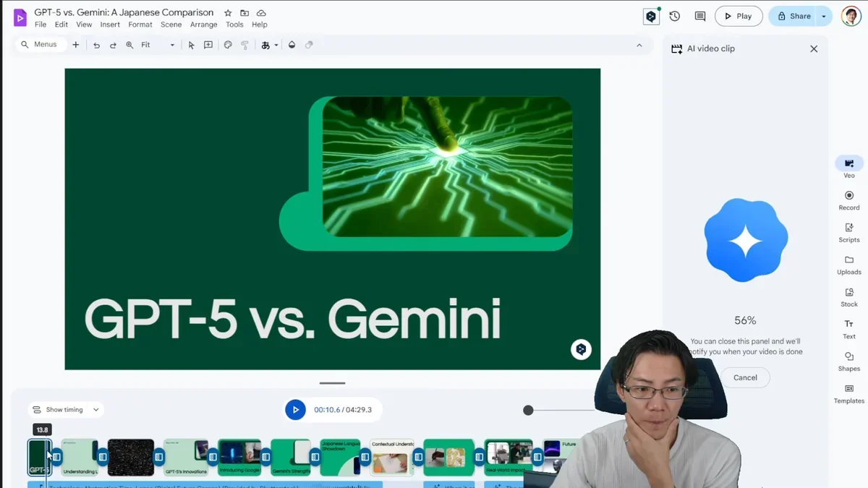Open the View menu
The height and width of the screenshot is (488, 868).
tap(84, 25)
